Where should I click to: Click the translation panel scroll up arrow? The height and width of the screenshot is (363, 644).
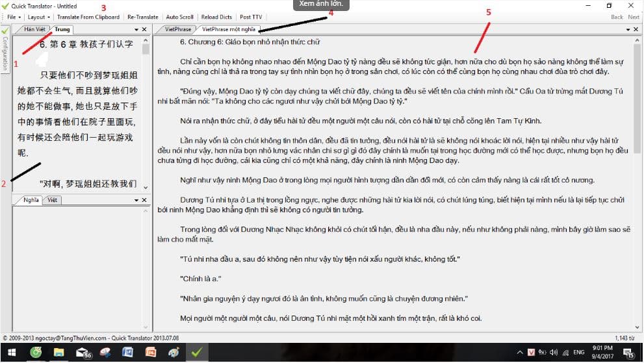[x=637, y=40]
